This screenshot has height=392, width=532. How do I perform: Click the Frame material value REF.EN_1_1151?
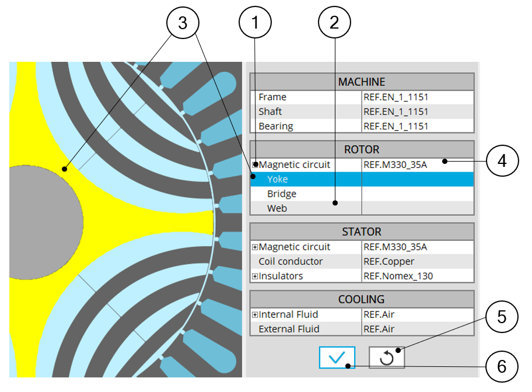(395, 97)
